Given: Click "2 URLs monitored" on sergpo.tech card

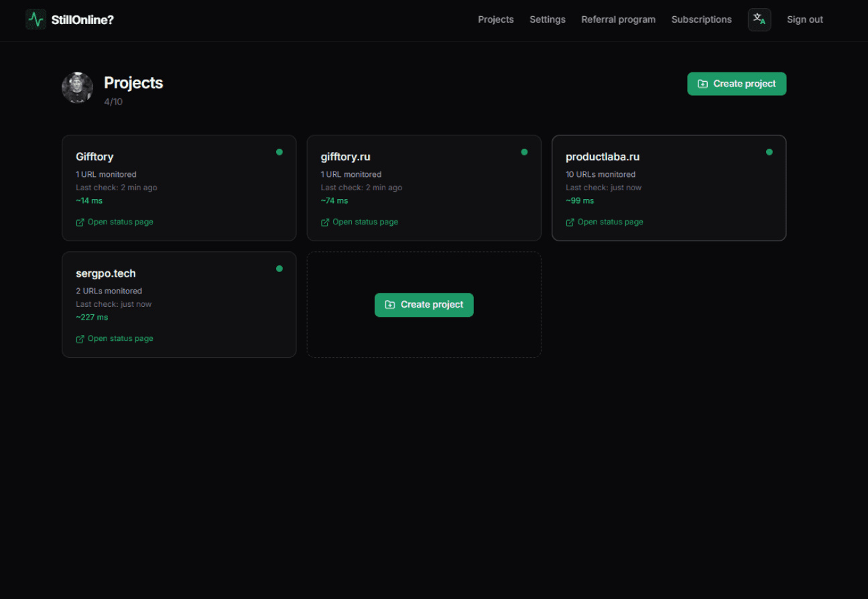Looking at the screenshot, I should coord(109,291).
